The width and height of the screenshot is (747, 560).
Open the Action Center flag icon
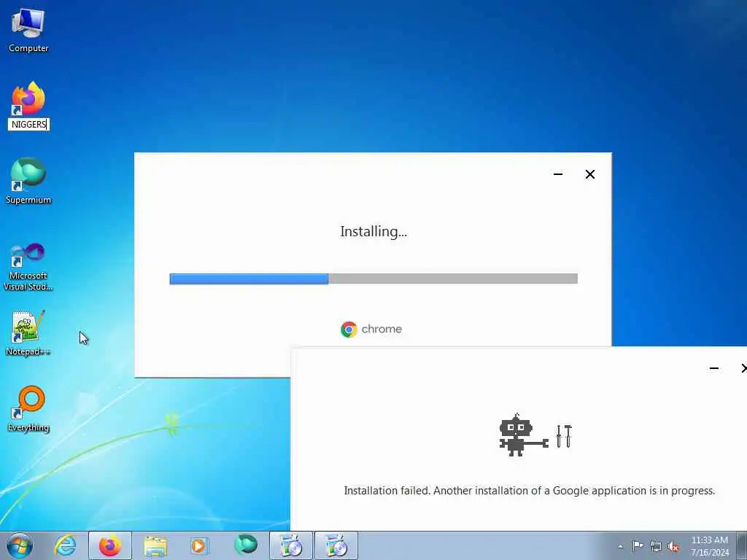pyautogui.click(x=638, y=546)
